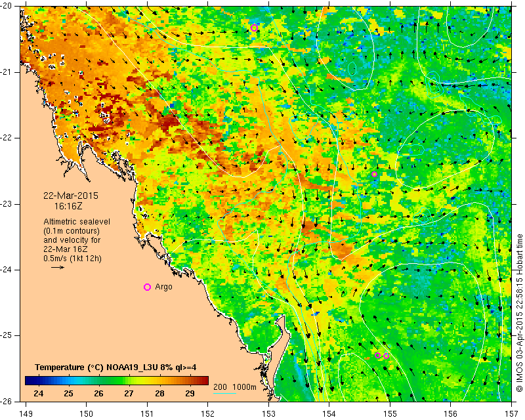The height and width of the screenshot is (420, 525).
Task: Click the longitude axis label '153'
Action: tap(268, 414)
